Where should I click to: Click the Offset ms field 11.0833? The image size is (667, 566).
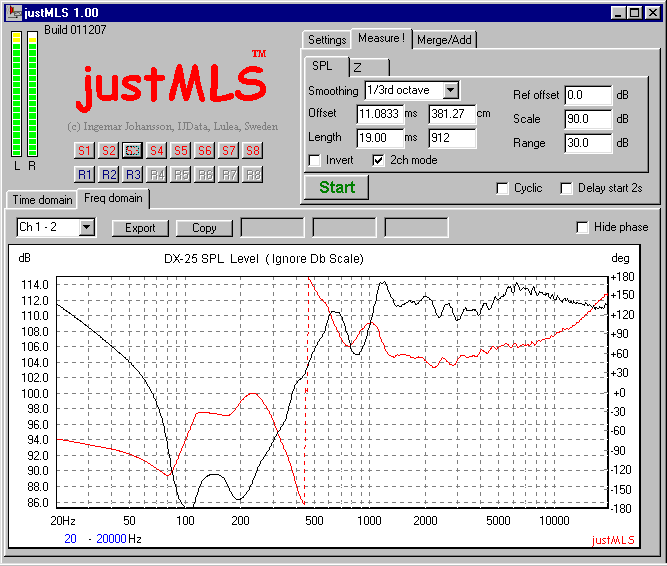tap(379, 114)
